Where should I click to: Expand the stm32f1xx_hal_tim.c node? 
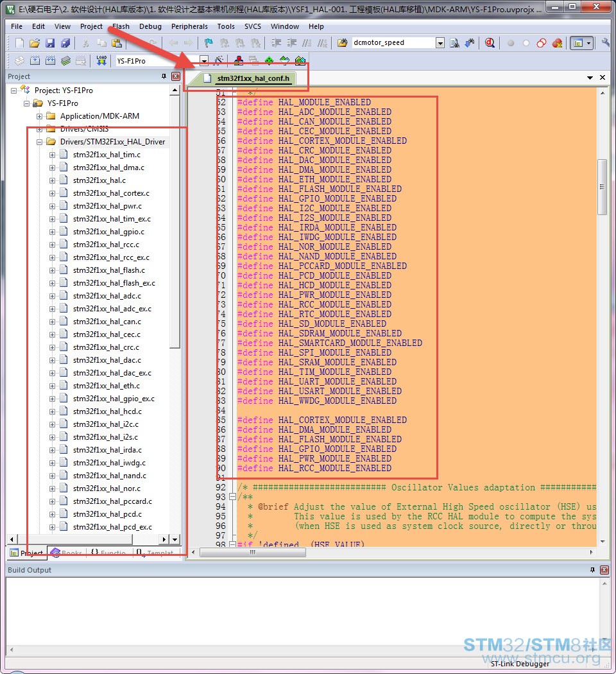(52, 155)
